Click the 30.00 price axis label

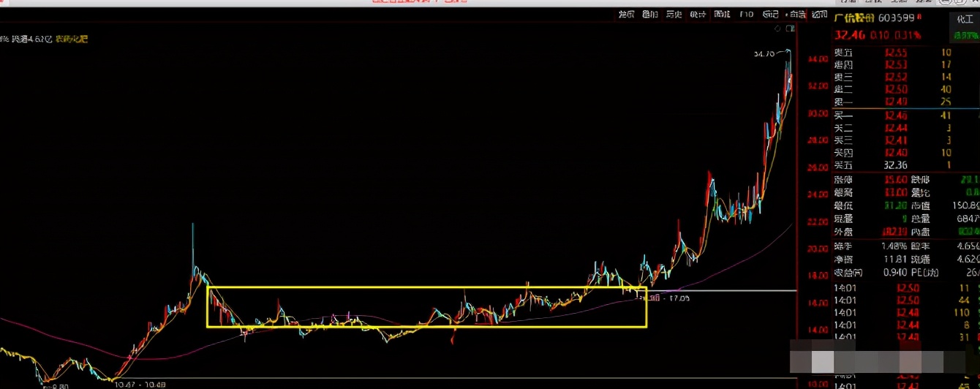(x=818, y=113)
